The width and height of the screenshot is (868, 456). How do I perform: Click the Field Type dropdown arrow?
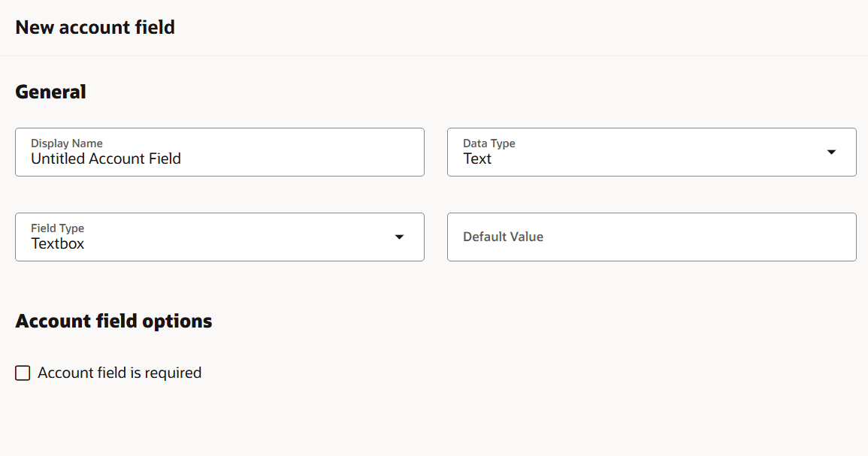tap(399, 237)
